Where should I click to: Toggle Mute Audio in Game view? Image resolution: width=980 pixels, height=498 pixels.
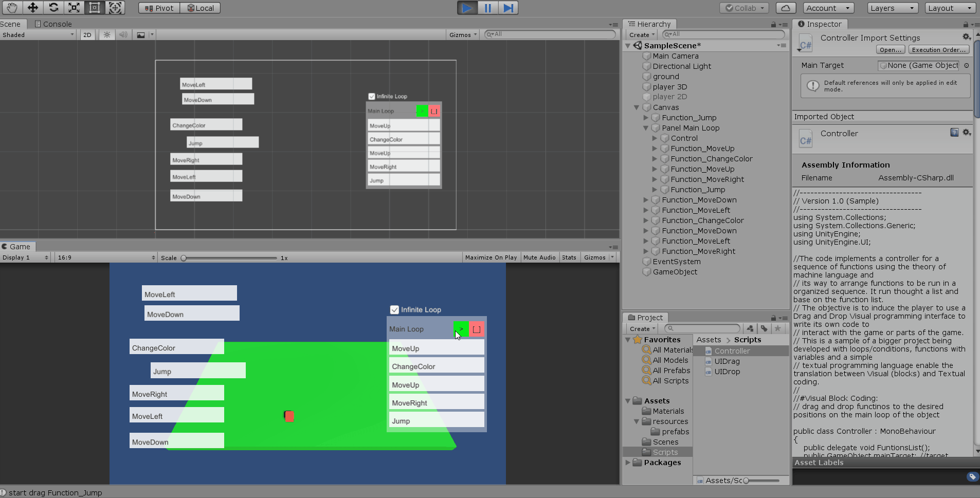[539, 257]
